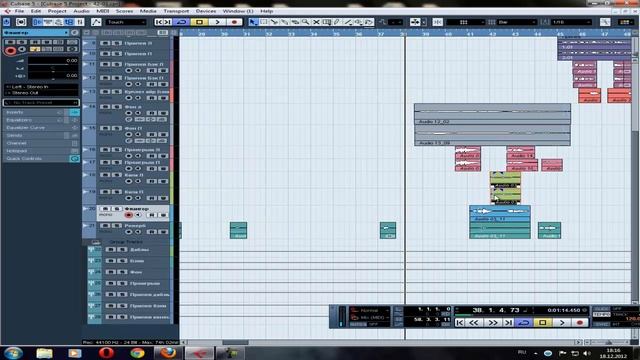The height and width of the screenshot is (360, 640).
Task: Open the MIDI menu
Action: pyautogui.click(x=102, y=11)
